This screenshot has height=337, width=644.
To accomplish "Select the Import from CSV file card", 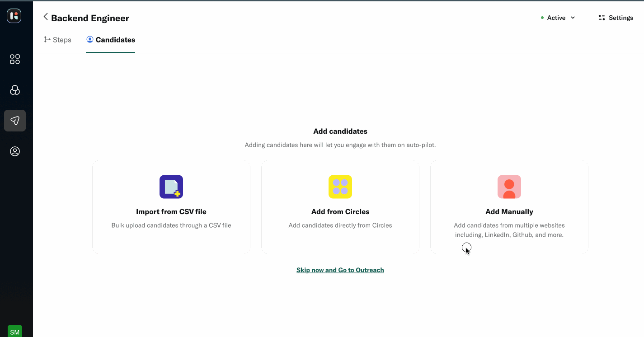I will (171, 207).
